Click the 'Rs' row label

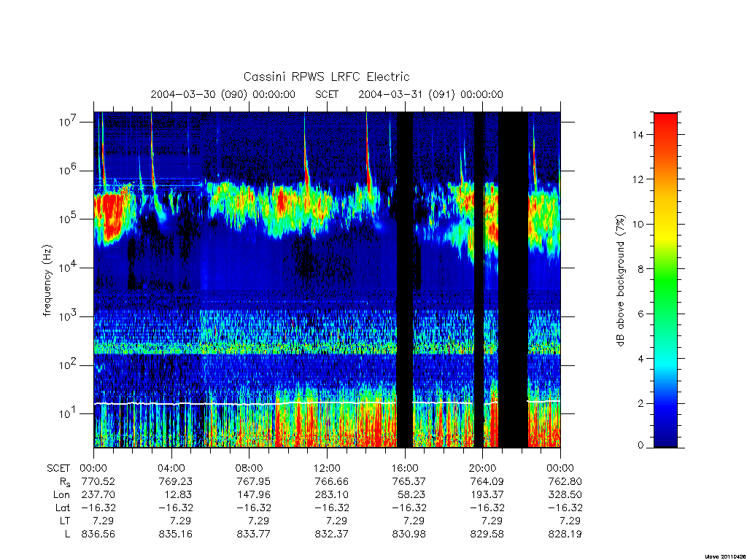64,482
